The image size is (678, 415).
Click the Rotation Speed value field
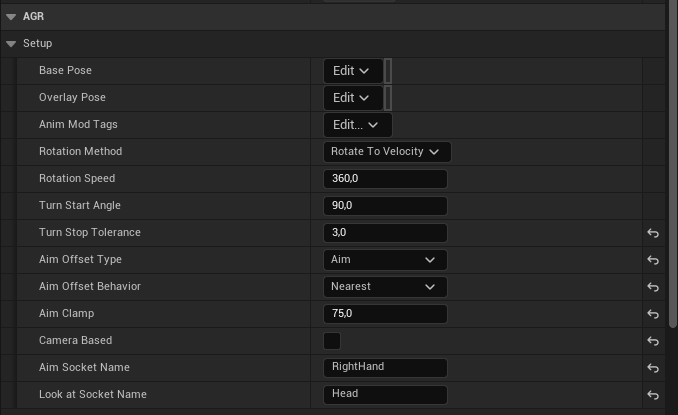385,179
